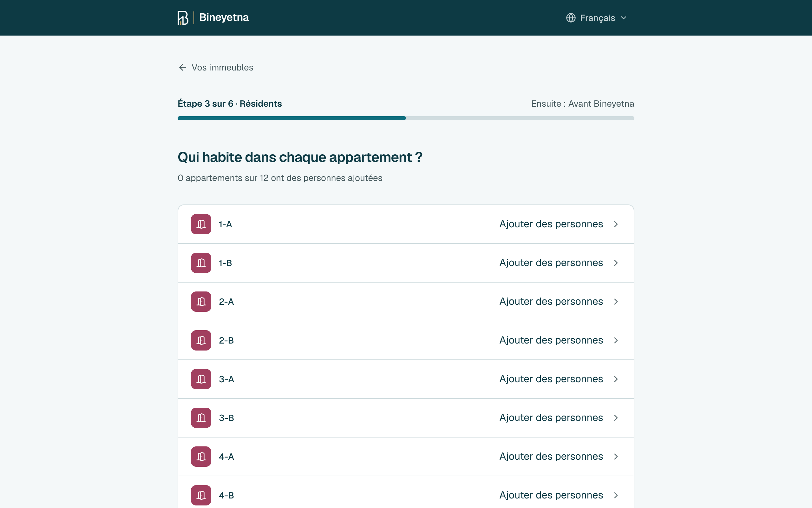
Task: Click Ajouter des personnes for apartment 4-B
Action: (x=551, y=495)
